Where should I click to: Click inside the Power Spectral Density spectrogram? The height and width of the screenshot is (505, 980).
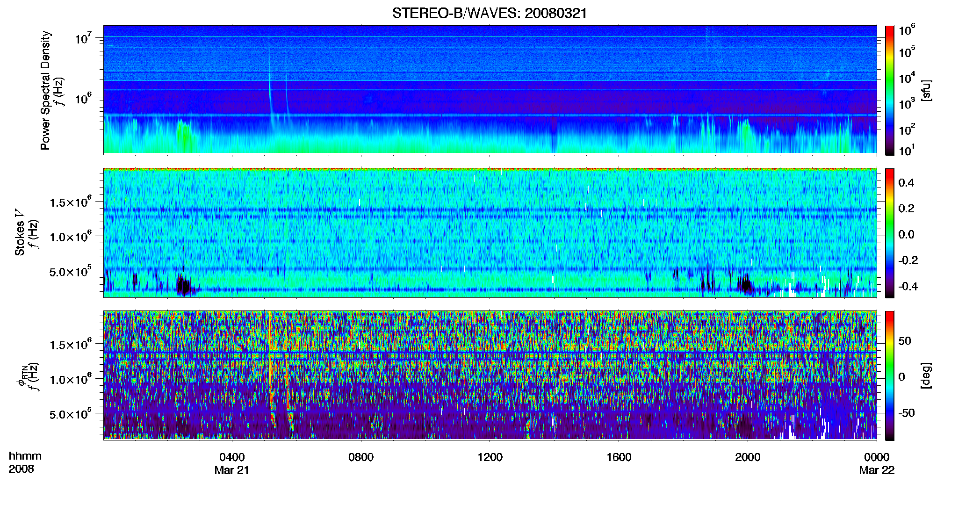490,89
